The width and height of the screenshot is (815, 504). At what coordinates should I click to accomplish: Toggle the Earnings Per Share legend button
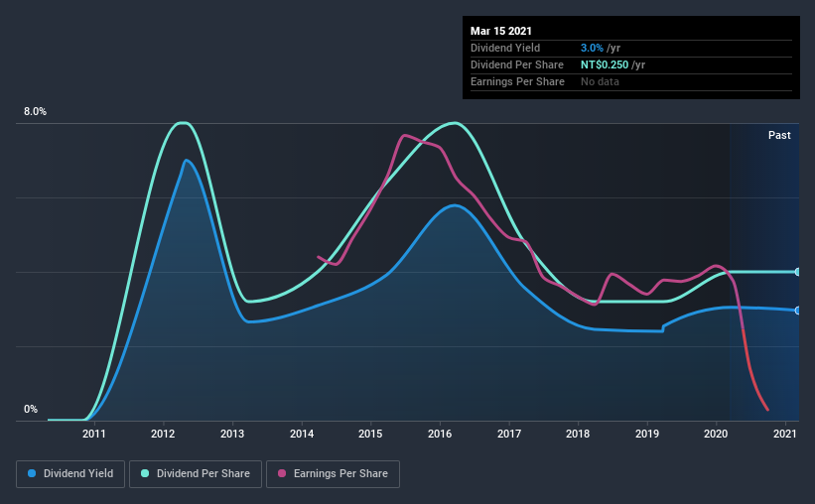click(333, 474)
